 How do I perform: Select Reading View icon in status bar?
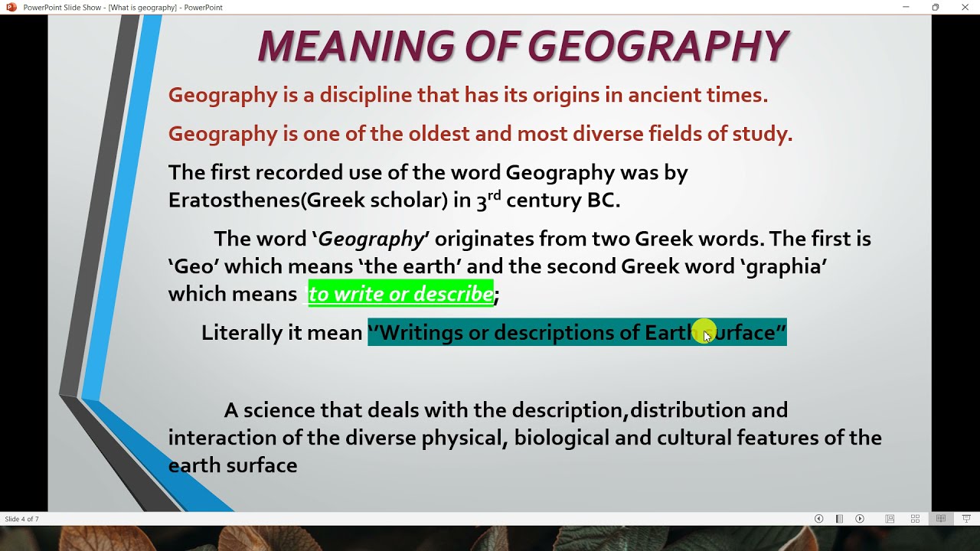941,519
